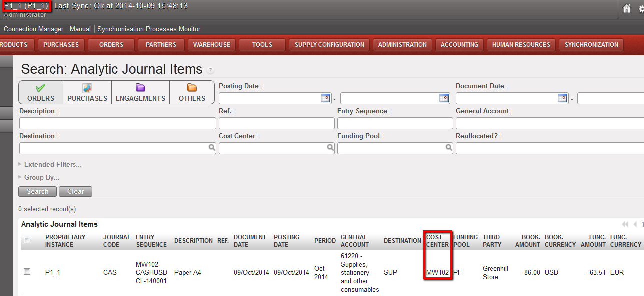Click the Greenhill Store third party cell
Image resolution: width=644 pixels, height=296 pixels.
(x=495, y=273)
